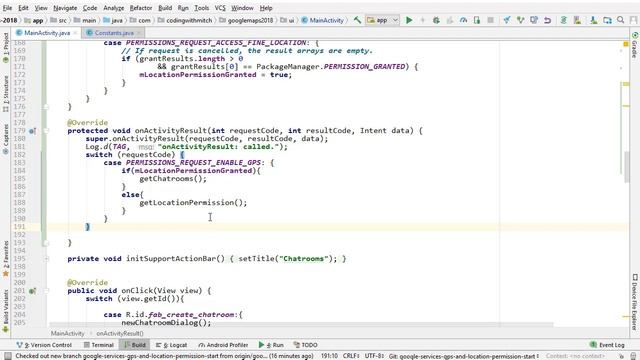Open the Logcat tool window
This screenshot has width=640, height=360.
point(171,345)
